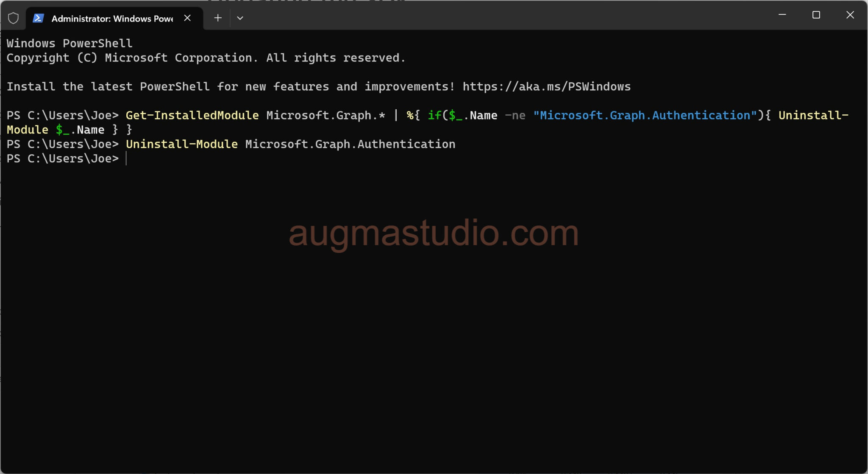Close the Administrator PowerShell tab with its X icon
The height and width of the screenshot is (474, 868).
188,18
